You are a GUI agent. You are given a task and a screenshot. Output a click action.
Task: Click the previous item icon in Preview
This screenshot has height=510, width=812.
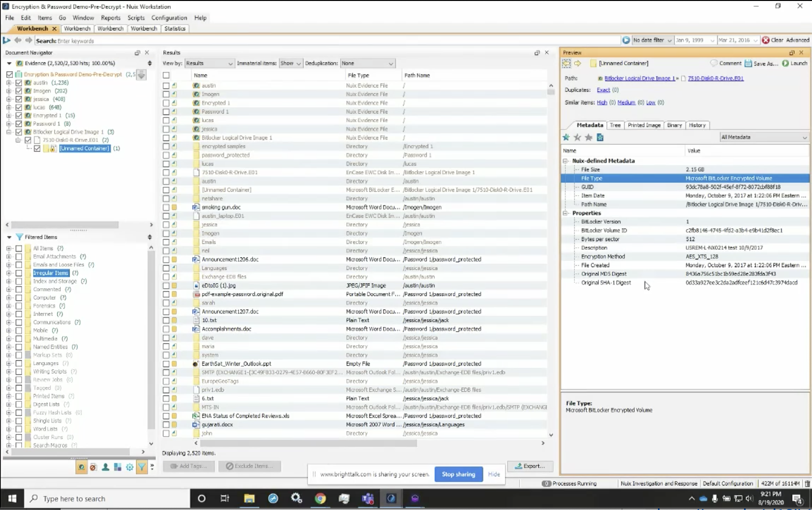click(x=567, y=63)
